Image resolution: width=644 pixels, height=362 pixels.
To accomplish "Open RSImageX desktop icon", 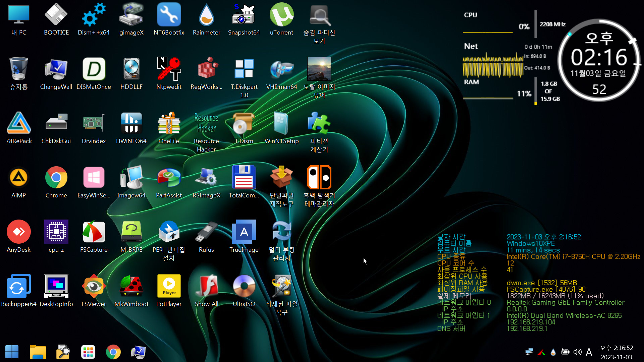I will (207, 182).
